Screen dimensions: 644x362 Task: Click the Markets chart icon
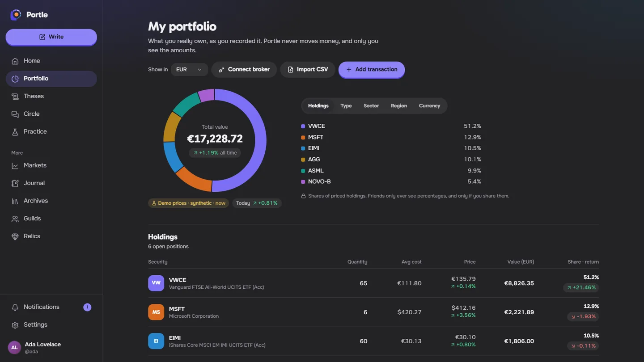[15, 165]
